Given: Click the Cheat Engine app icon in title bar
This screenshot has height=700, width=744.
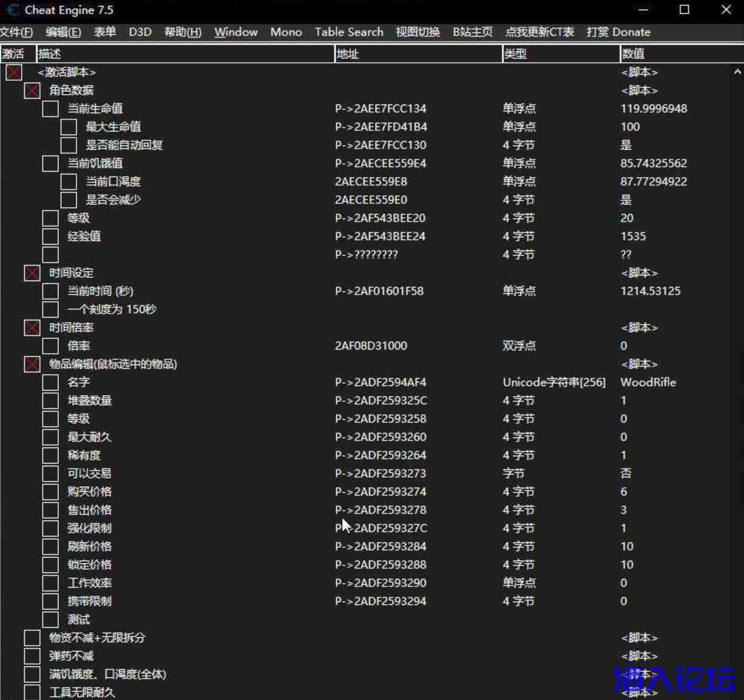Looking at the screenshot, I should point(13,10).
